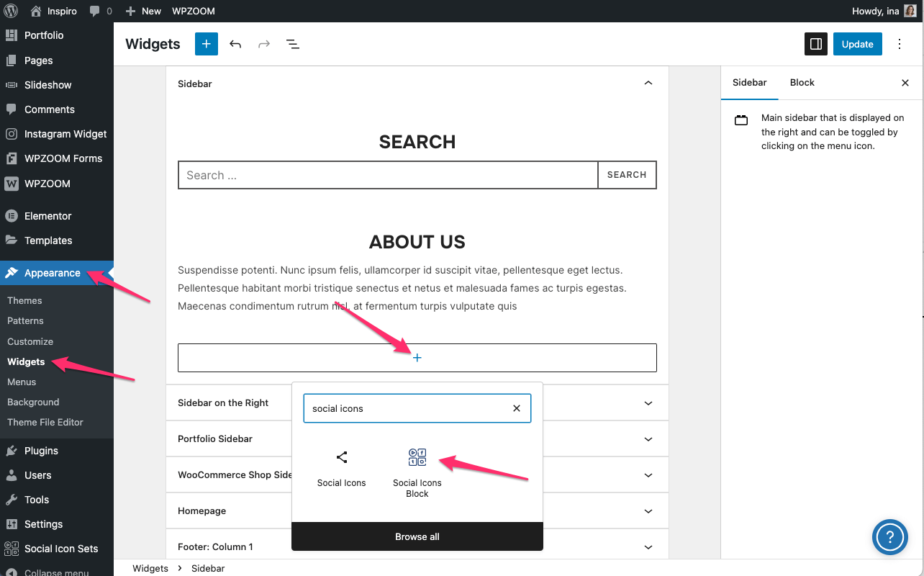Click the blue block inserter plus button
Image resolution: width=924 pixels, height=576 pixels.
[x=206, y=44]
